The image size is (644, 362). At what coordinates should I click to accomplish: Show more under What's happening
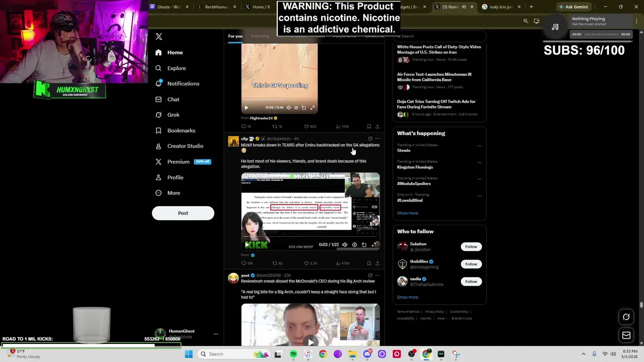[408, 213]
